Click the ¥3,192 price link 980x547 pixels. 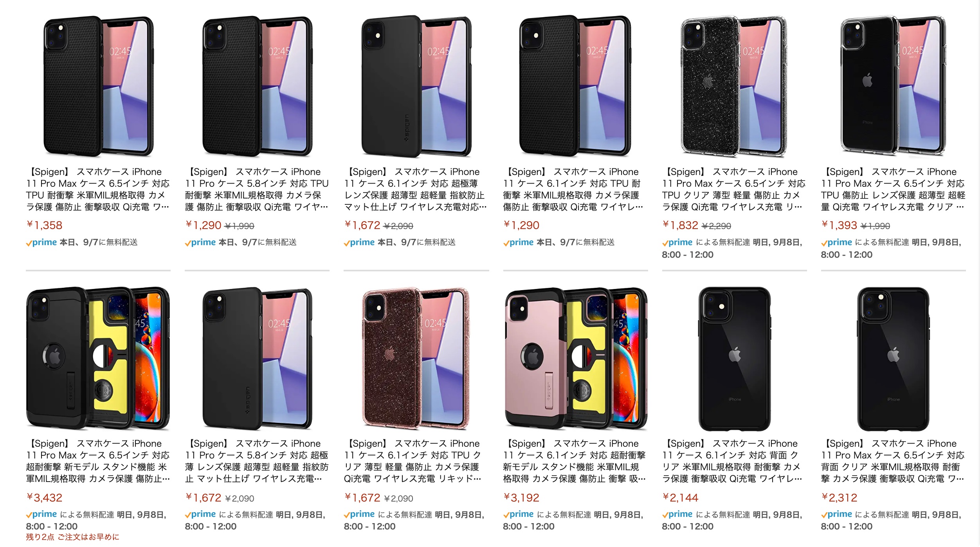pos(521,498)
